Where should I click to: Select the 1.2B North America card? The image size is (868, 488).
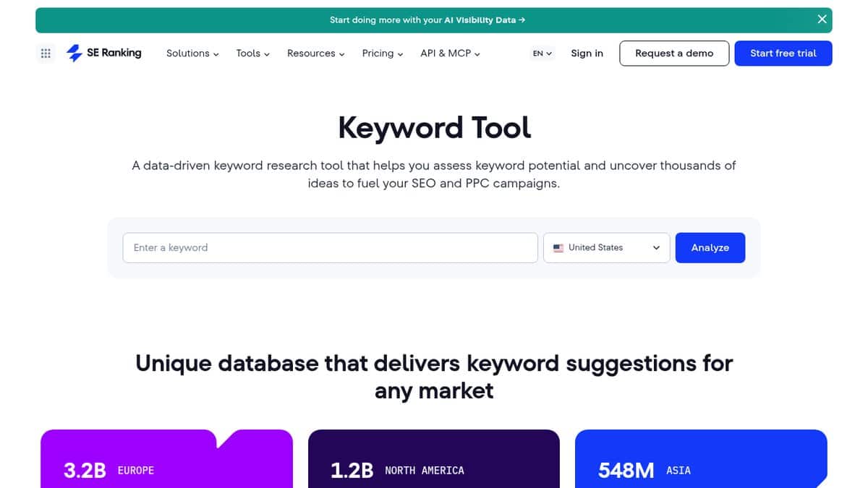434,459
